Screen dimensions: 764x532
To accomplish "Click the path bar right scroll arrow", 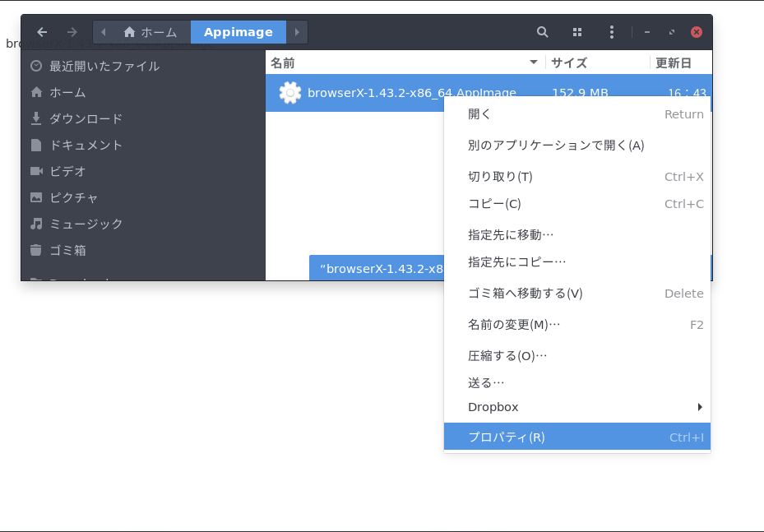I will pos(297,32).
